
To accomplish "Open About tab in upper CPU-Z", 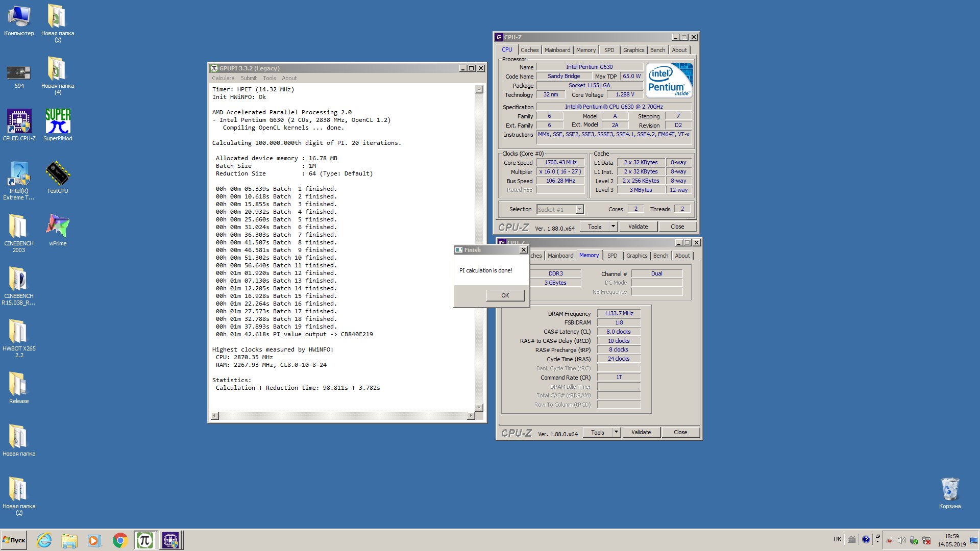I will tap(679, 50).
